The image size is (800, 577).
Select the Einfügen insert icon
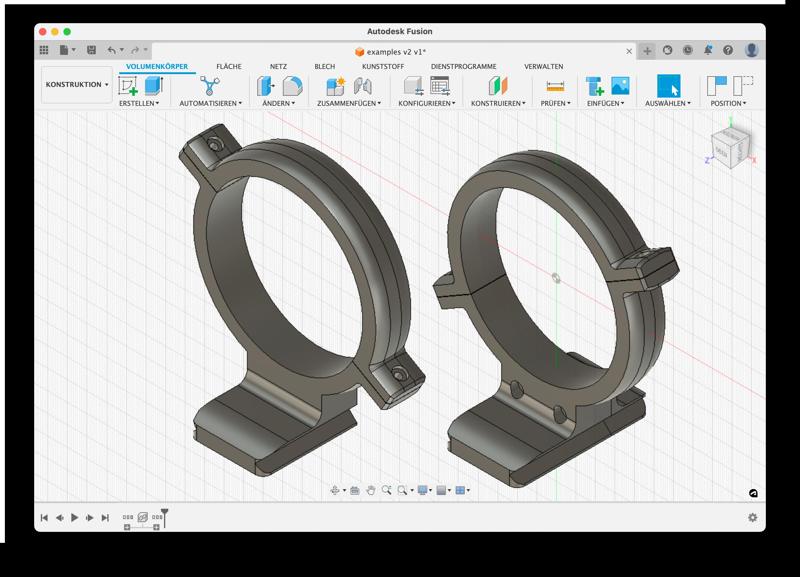pos(594,87)
